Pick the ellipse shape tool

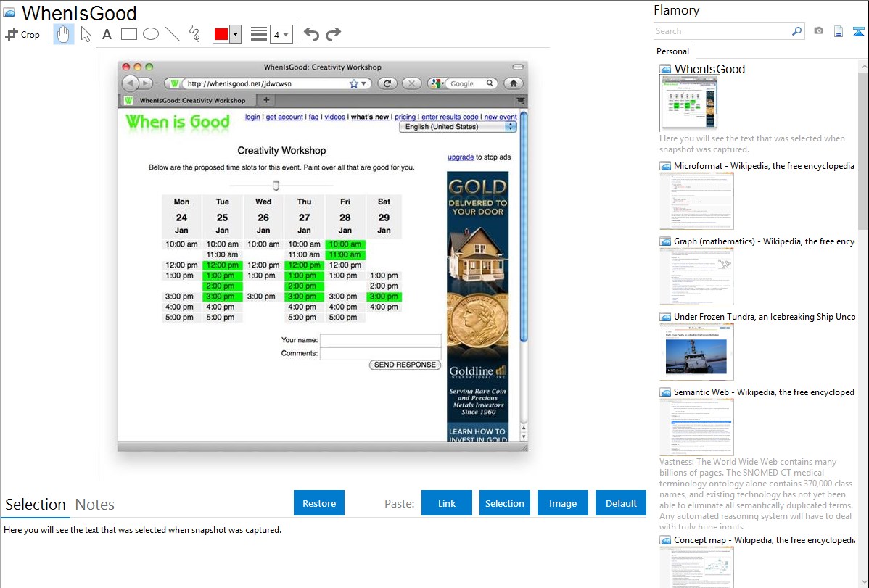(151, 34)
